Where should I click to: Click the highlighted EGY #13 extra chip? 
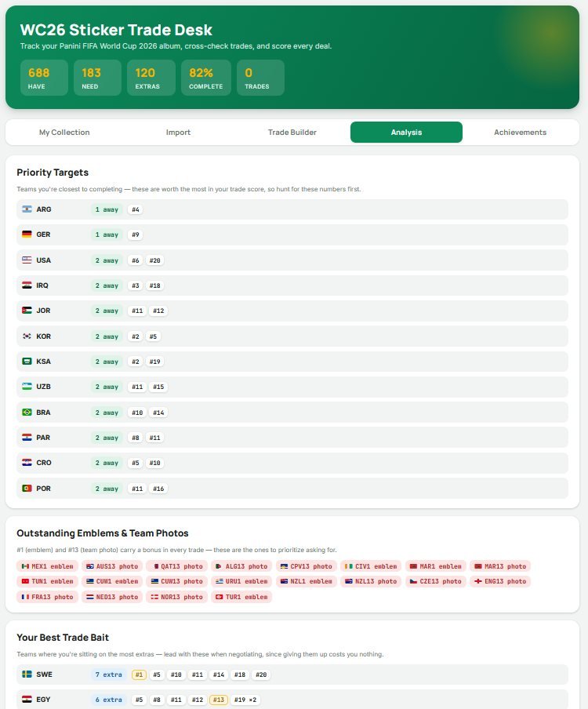pyautogui.click(x=219, y=700)
